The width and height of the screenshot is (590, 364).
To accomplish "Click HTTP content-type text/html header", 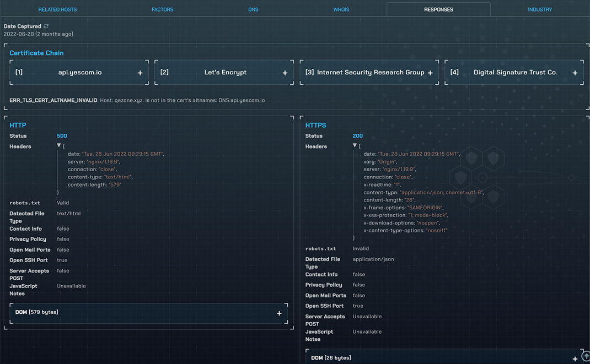I will [100, 177].
